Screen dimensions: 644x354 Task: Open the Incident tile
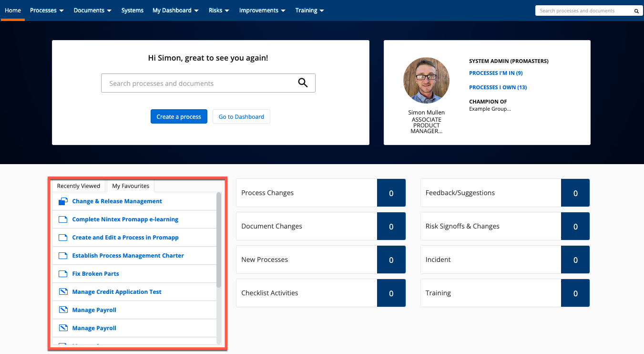505,260
